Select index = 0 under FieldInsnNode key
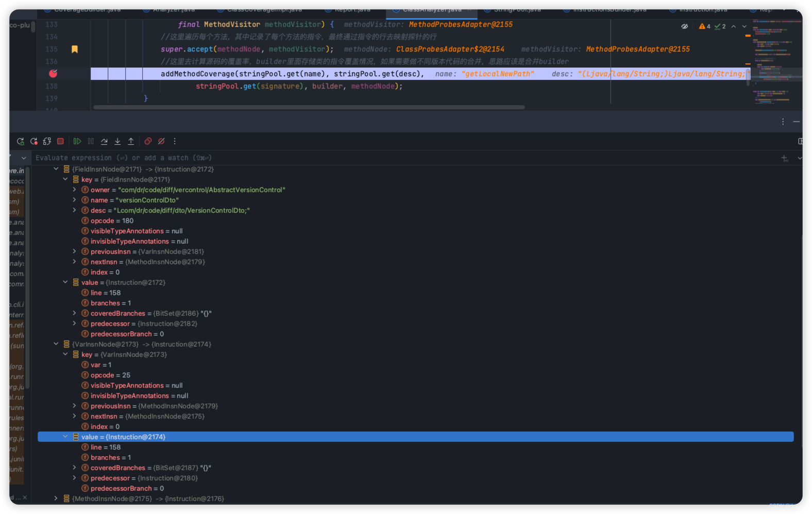Screen dimensions: 812x514 (x=415, y=272)
